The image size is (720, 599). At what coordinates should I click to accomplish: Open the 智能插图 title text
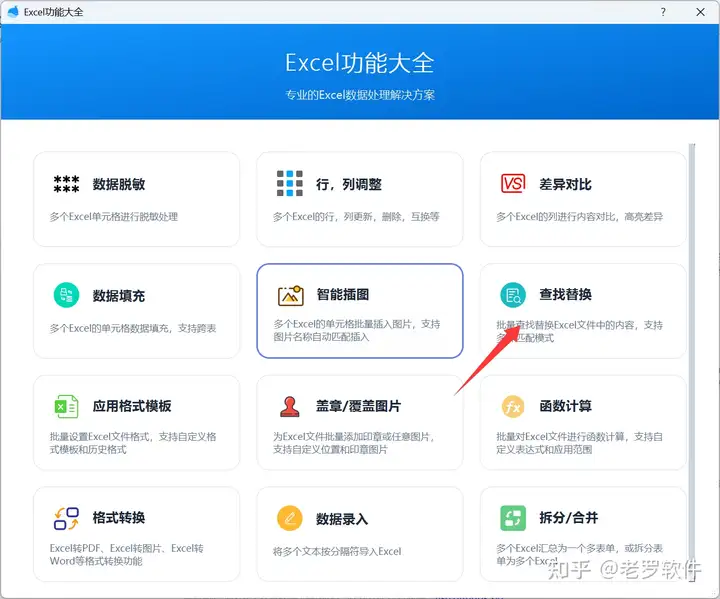343,294
